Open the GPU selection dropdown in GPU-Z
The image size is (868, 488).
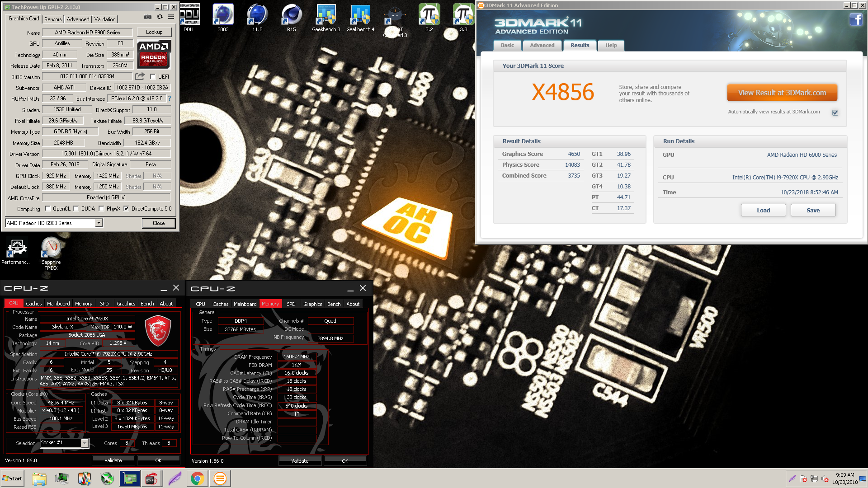(99, 223)
